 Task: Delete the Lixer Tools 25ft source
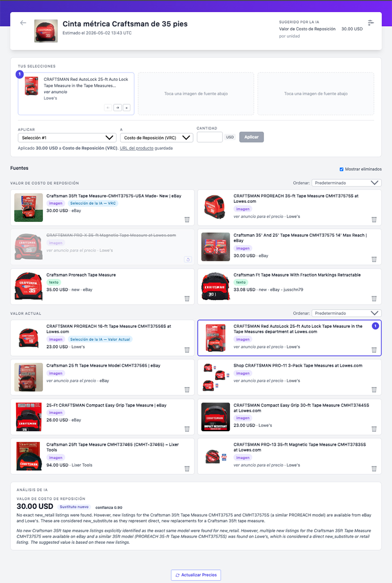(187, 469)
